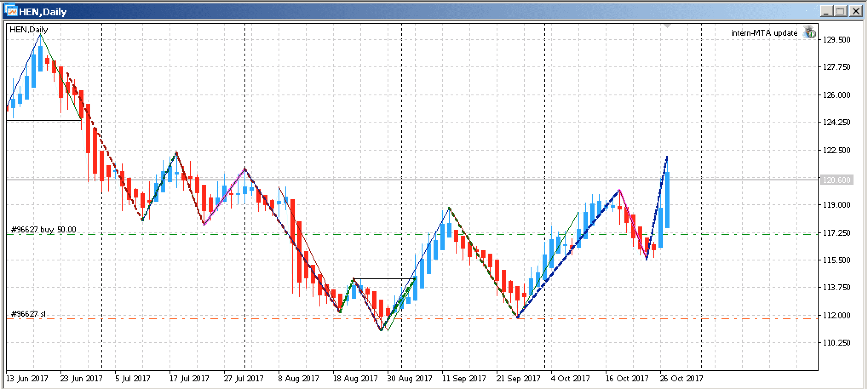Screen dimensions: 868x389
Task: Maximize the HEN,Daily chart window
Action: [841, 11]
